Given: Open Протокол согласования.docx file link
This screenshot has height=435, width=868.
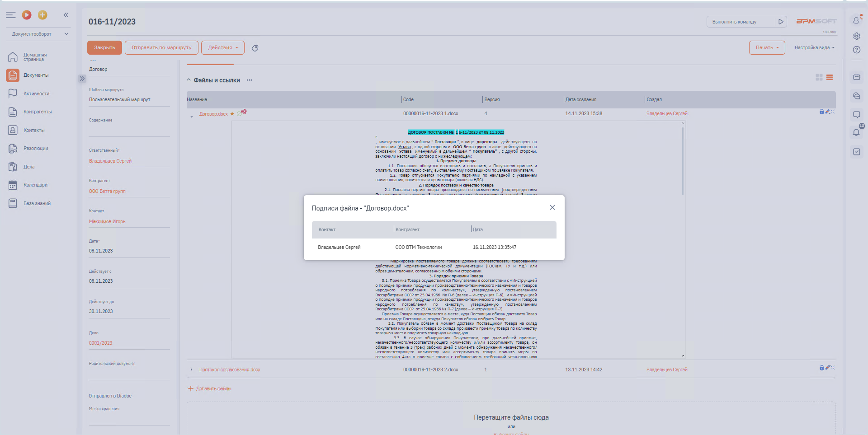Looking at the screenshot, I should click(230, 370).
